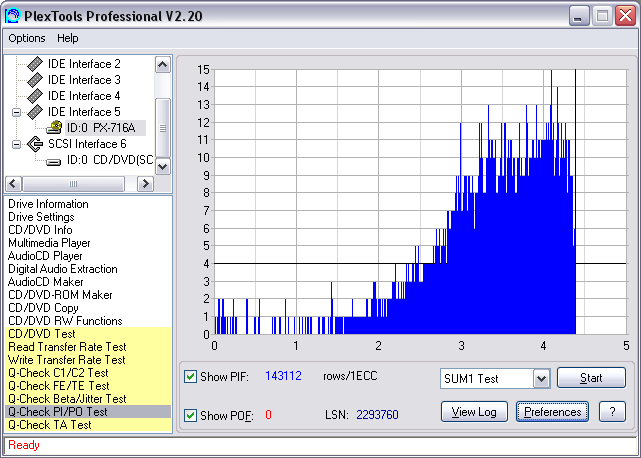
Task: Start the SUM1 test
Action: tap(591, 378)
